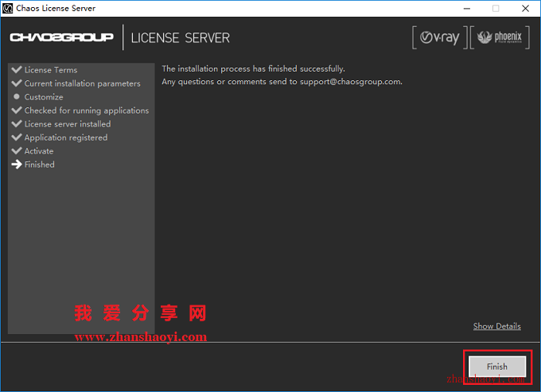Select the Activate step
541x392 pixels.
pyautogui.click(x=39, y=151)
